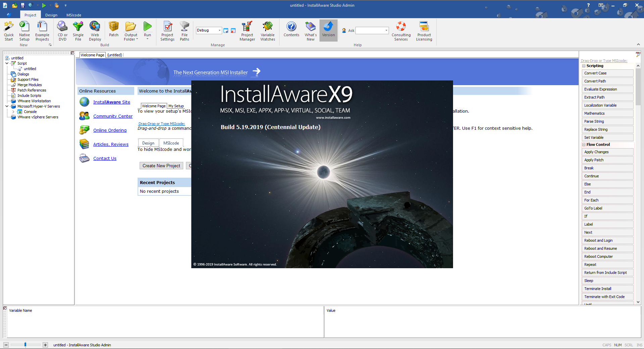Screen dimensions: 644x349
Task: Click the green run icon in the quick access toolbar
Action: pyautogui.click(x=44, y=5)
